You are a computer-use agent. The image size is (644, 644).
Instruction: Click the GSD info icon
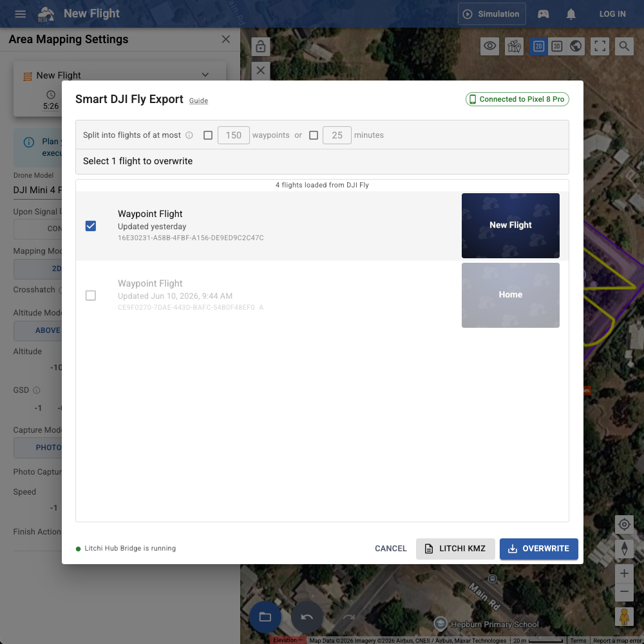click(x=37, y=390)
